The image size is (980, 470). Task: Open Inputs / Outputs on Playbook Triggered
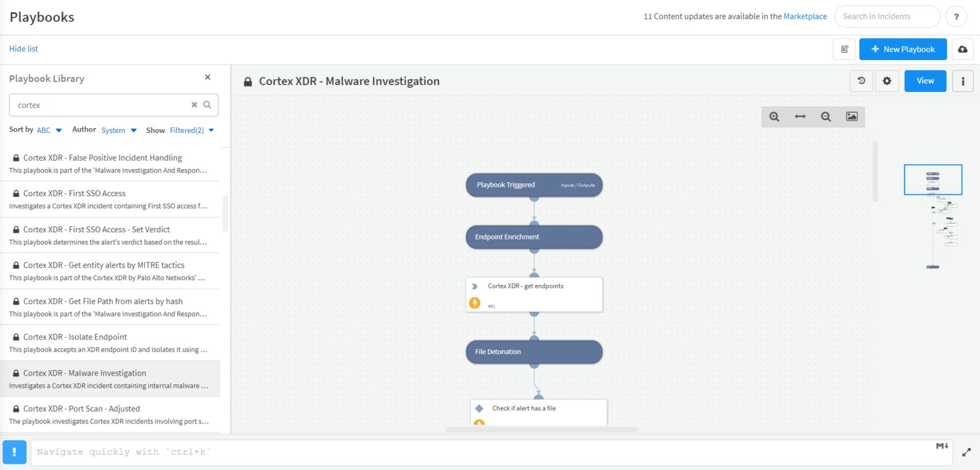tap(578, 185)
